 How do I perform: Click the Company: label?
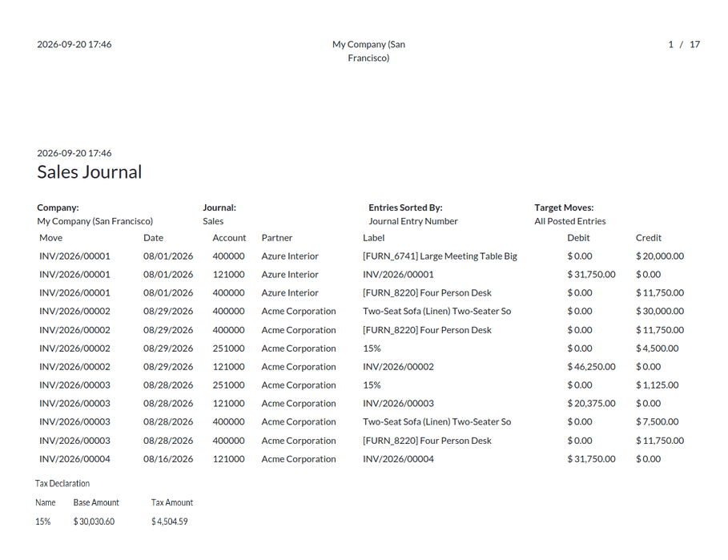pyautogui.click(x=58, y=207)
